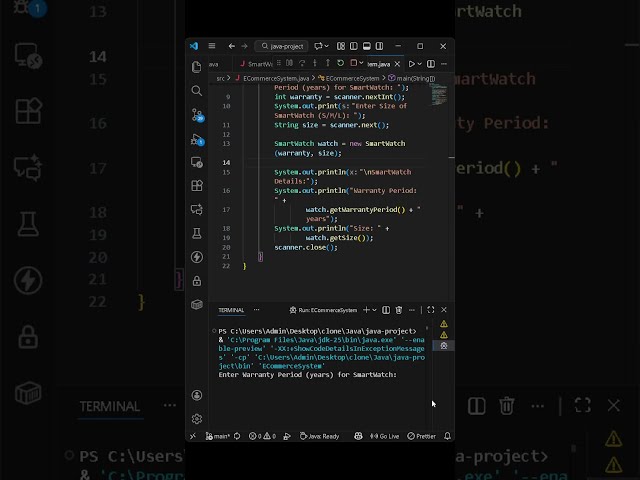Open the Search view in activity bar

(x=196, y=91)
